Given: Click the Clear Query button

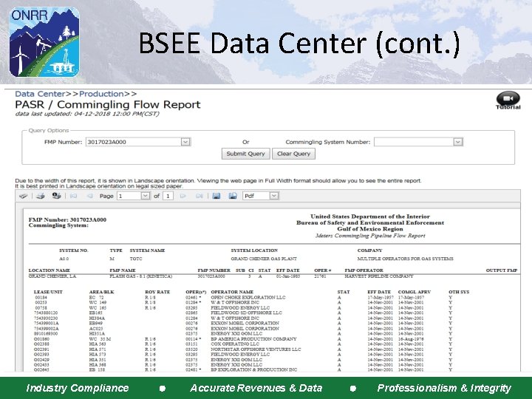Looking at the screenshot, I should (x=293, y=154).
